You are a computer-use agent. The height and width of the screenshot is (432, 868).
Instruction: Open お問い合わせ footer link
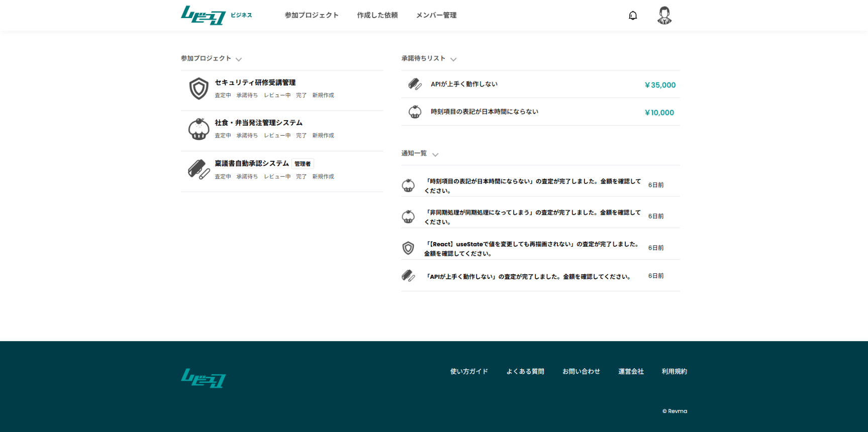coord(581,371)
